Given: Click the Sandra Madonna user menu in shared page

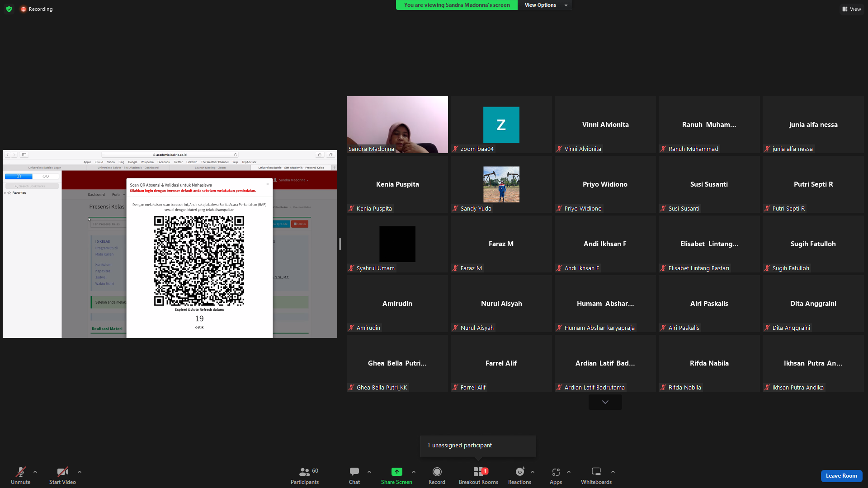Looking at the screenshot, I should click(x=291, y=180).
